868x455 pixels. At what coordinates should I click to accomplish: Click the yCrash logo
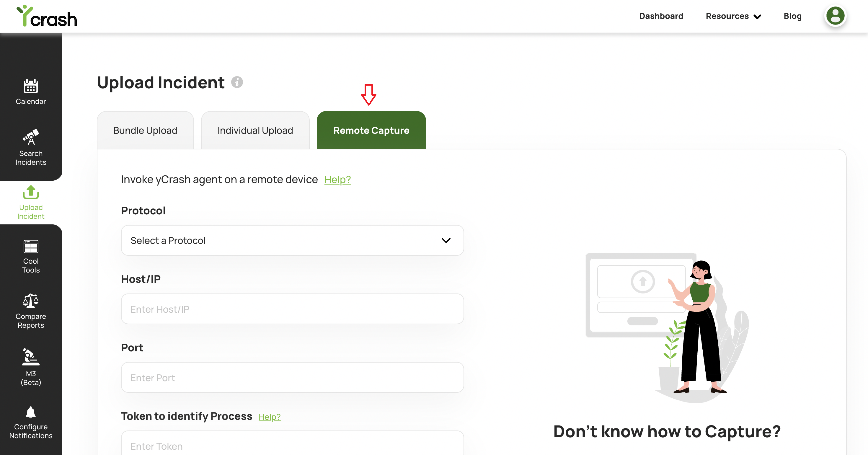pos(47,16)
